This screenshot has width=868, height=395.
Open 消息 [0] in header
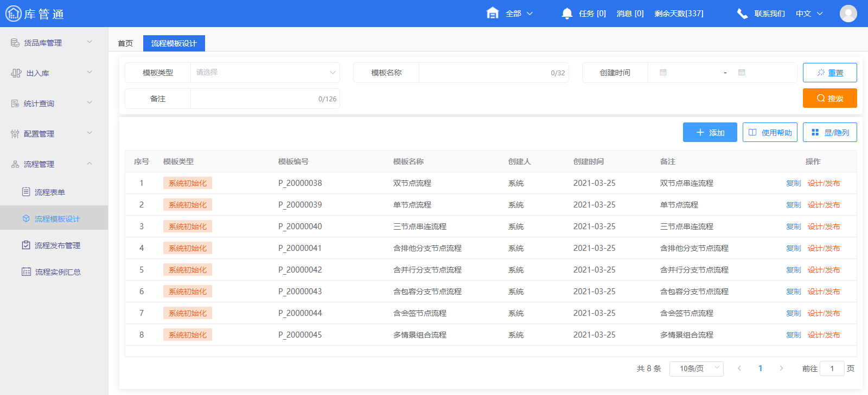[630, 14]
